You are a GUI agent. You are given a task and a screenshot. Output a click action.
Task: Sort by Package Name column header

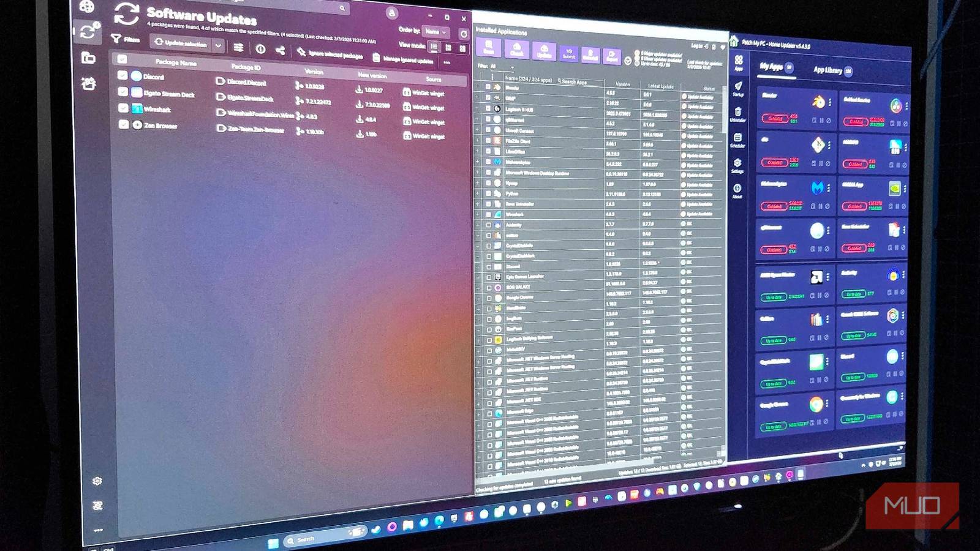[x=176, y=62]
